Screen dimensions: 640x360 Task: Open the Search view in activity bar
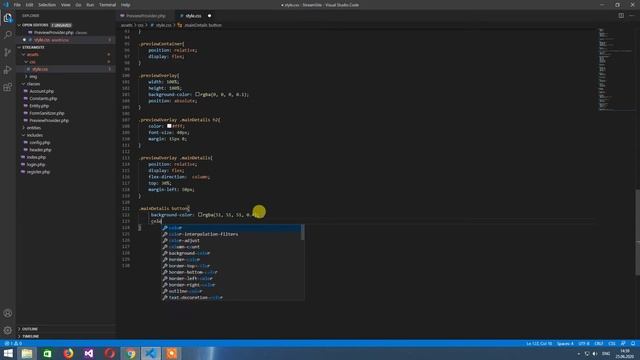pyautogui.click(x=8, y=35)
